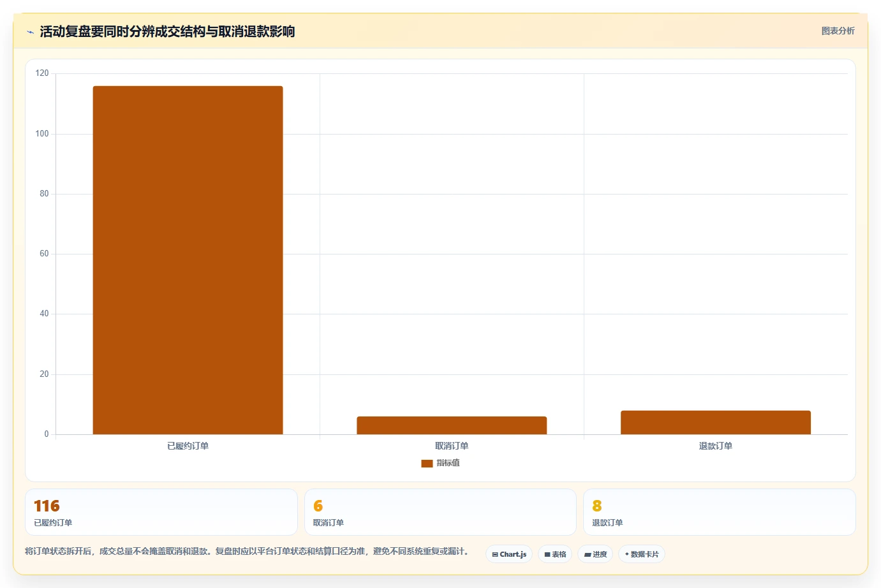Open the 8 退款订单 data card
This screenshot has height=588, width=881.
720,512
